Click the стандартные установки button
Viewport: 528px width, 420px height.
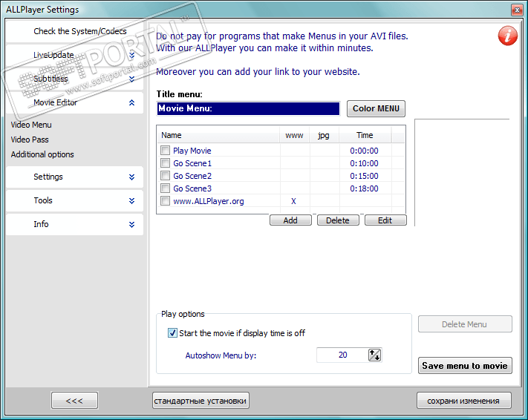point(201,401)
